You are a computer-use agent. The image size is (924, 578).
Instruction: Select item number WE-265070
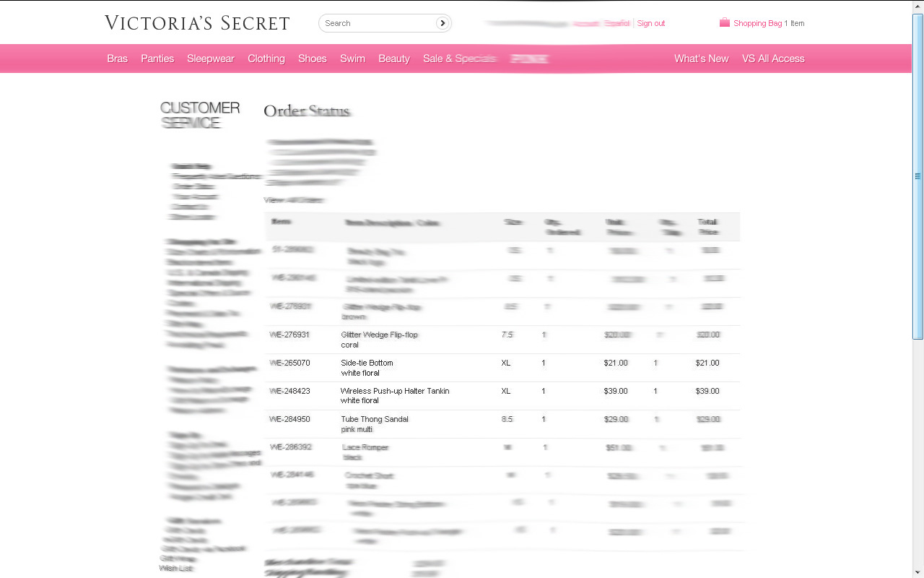(289, 363)
